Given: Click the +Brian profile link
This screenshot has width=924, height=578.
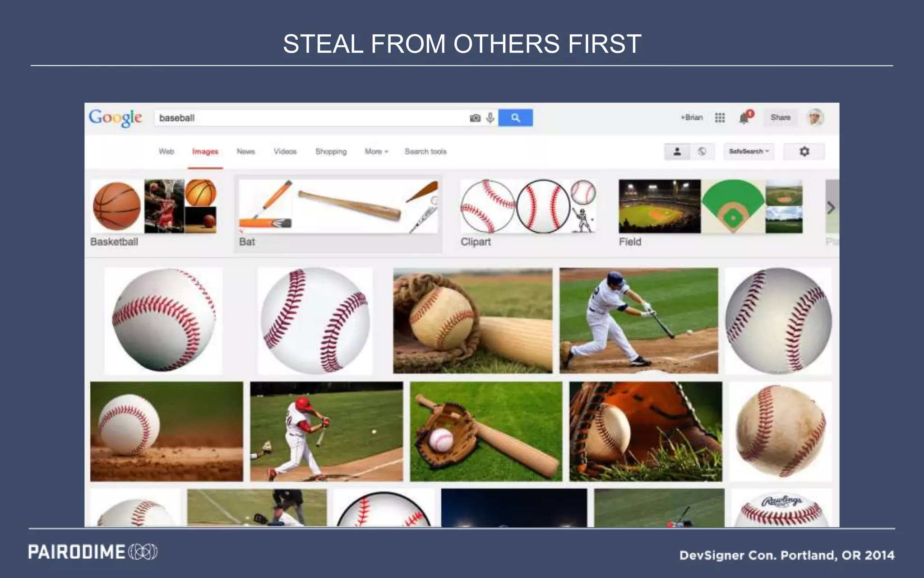Looking at the screenshot, I should tap(692, 117).
